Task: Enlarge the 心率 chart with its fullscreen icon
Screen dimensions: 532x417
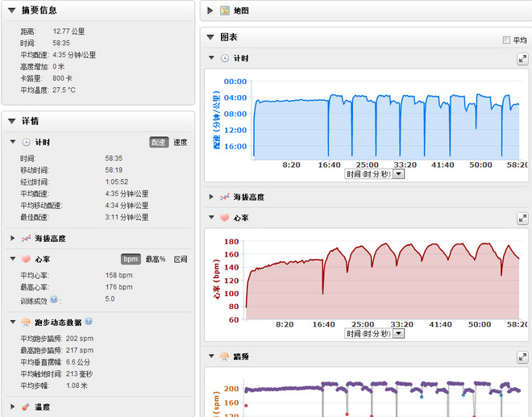Action: click(522, 219)
